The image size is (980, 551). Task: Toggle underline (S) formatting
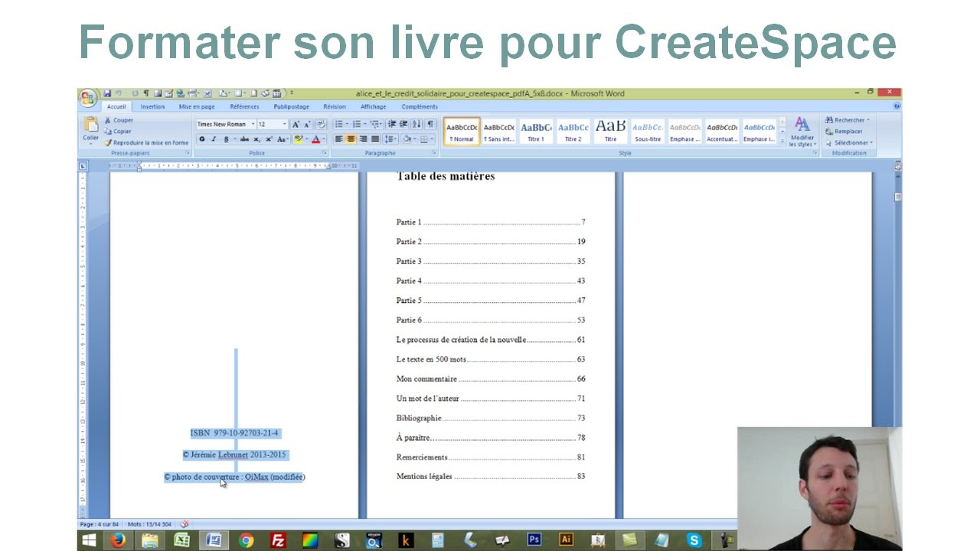click(x=226, y=139)
